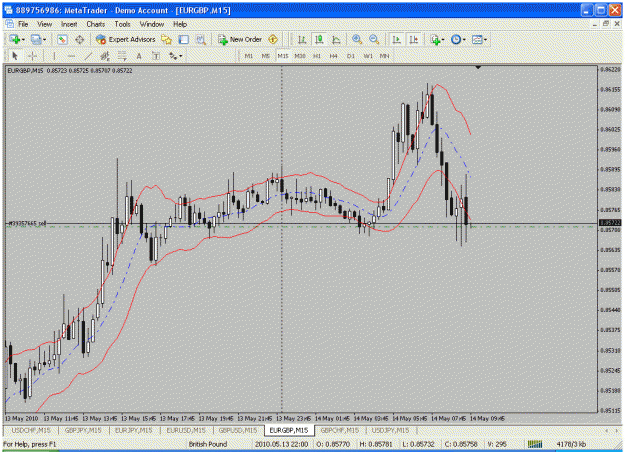The width and height of the screenshot is (625, 452).
Task: Open the Insert menu
Action: (69, 24)
